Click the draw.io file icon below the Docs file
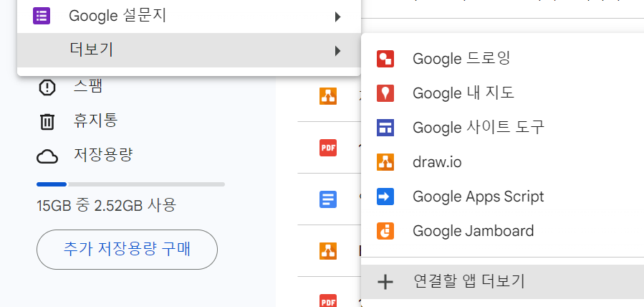 [x=328, y=251]
